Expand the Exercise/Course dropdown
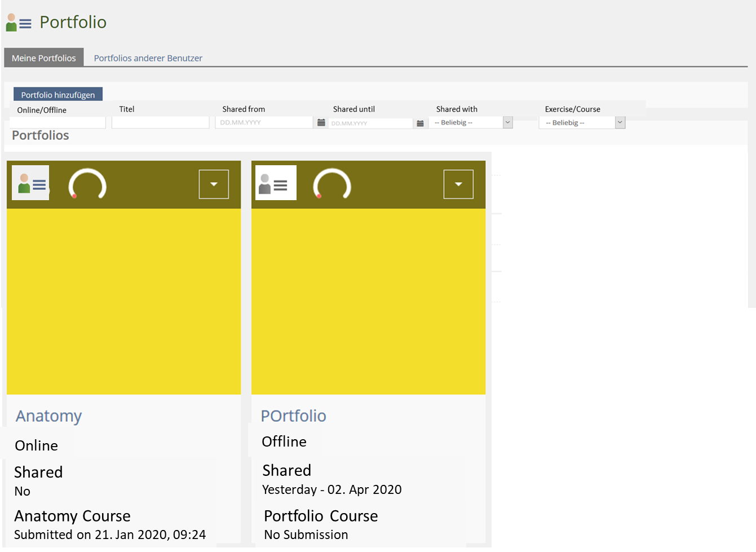 [620, 122]
